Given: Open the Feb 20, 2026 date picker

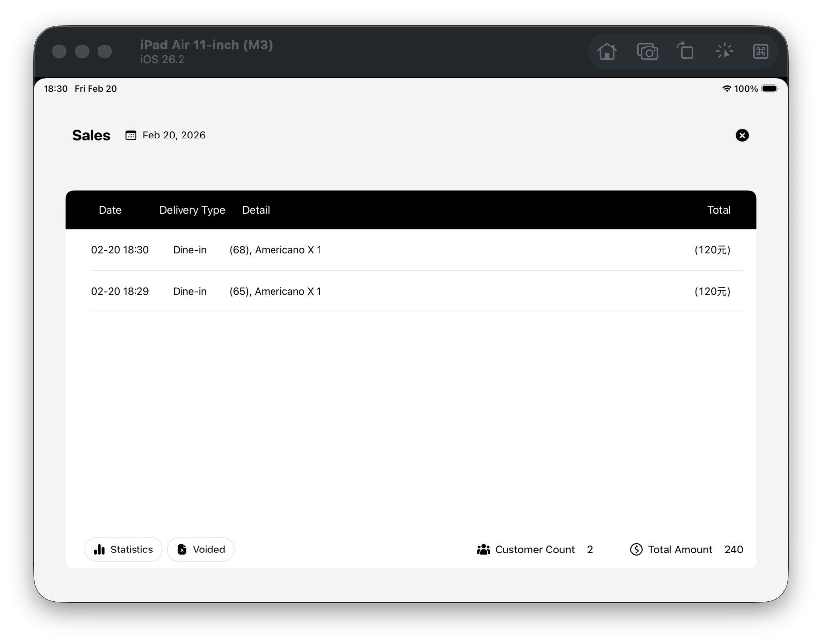Looking at the screenshot, I should pyautogui.click(x=174, y=136).
